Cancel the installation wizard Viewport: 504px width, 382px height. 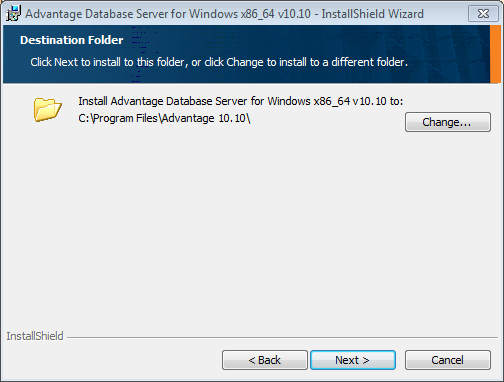coord(448,360)
